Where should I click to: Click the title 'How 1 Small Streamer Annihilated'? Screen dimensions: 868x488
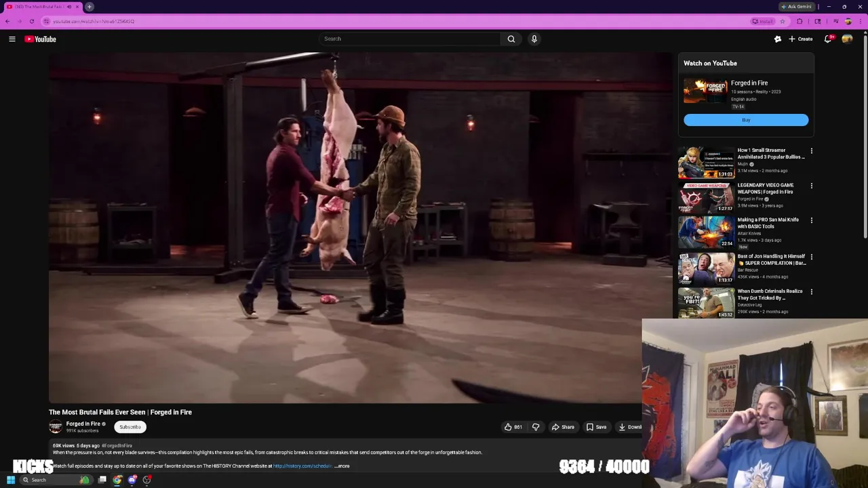click(x=771, y=153)
